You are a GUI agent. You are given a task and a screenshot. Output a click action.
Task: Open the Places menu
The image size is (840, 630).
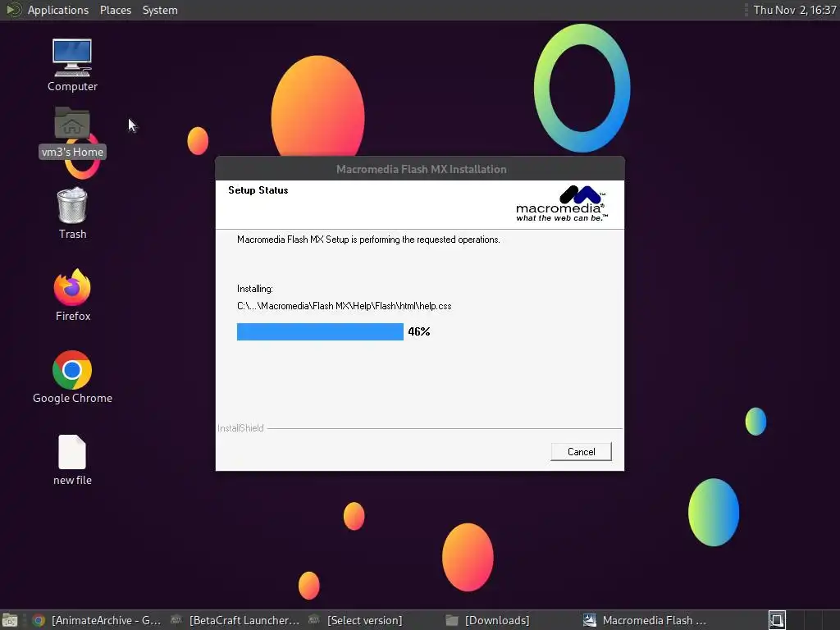coord(115,10)
